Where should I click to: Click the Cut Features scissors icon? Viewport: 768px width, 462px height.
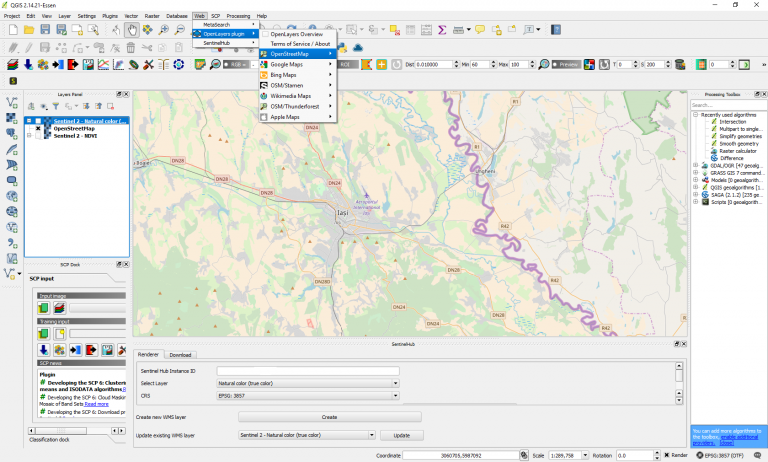click(x=147, y=48)
